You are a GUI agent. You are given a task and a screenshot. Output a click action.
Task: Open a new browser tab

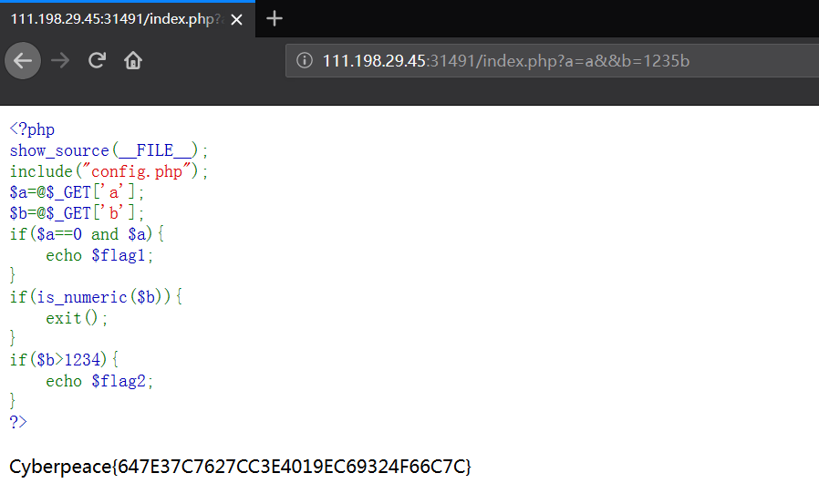coord(275,19)
